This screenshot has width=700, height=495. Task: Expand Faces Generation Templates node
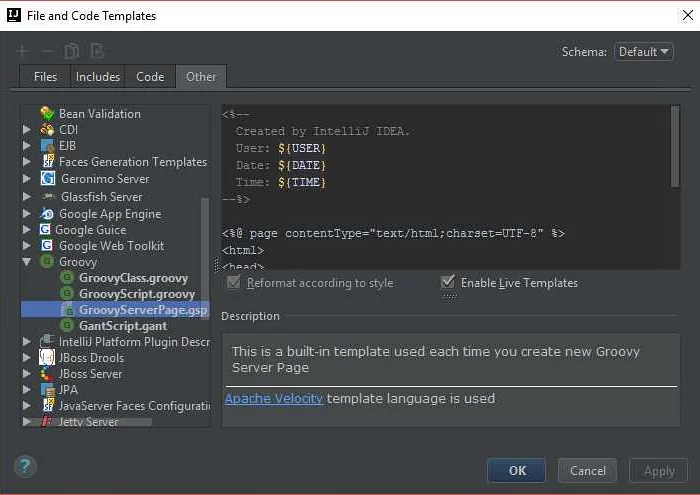(x=27, y=161)
